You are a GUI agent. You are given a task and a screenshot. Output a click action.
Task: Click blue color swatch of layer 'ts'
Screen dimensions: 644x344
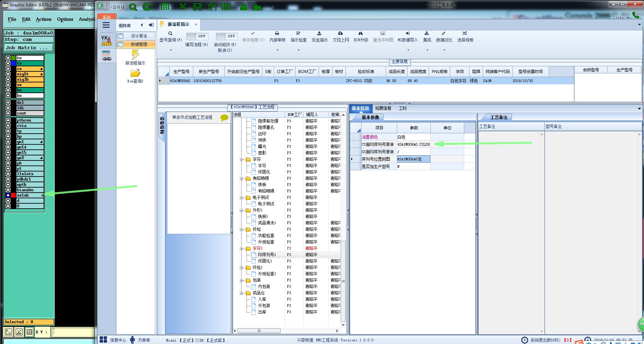click(13, 63)
